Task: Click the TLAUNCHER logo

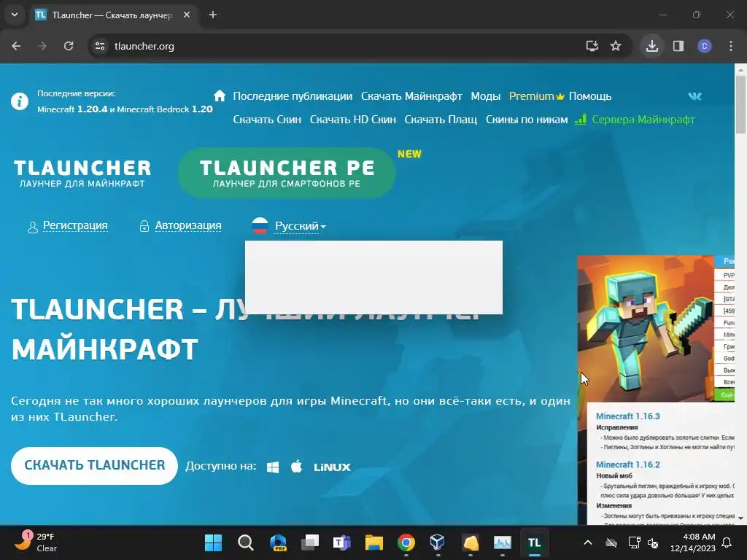Action: pyautogui.click(x=82, y=174)
